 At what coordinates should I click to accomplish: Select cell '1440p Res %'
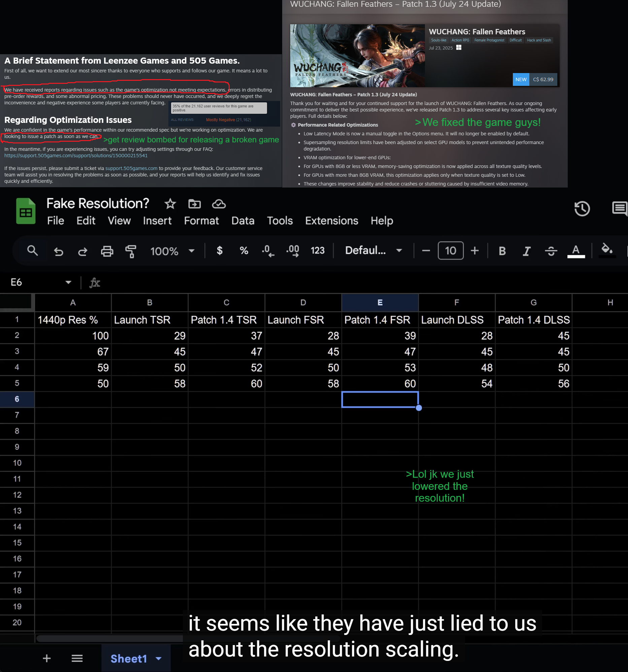(73, 320)
